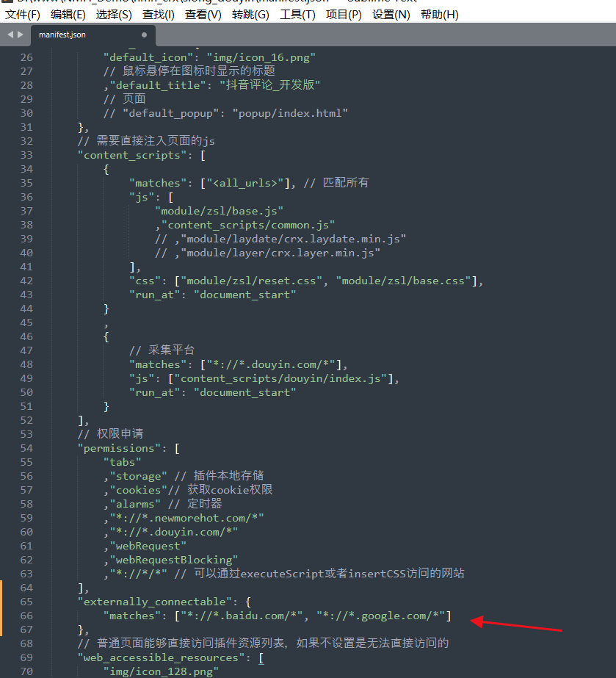Open the 设置(N) menu
Viewport: 616px width, 678px height.
pos(391,15)
